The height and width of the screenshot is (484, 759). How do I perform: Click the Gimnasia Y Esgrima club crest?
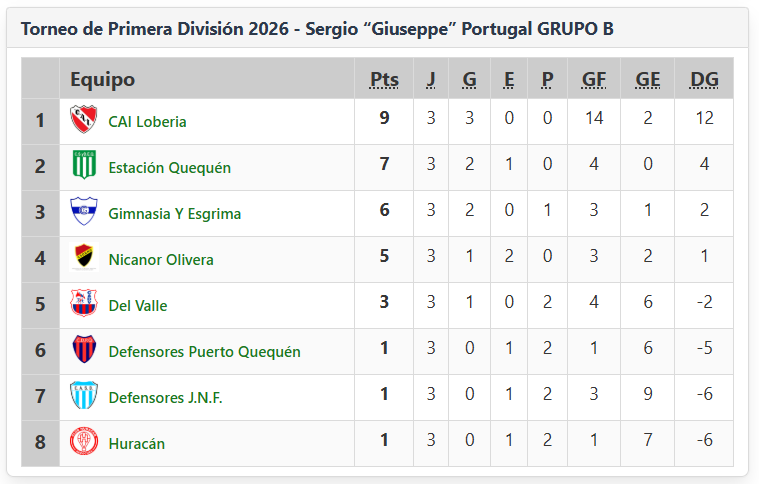point(84,212)
